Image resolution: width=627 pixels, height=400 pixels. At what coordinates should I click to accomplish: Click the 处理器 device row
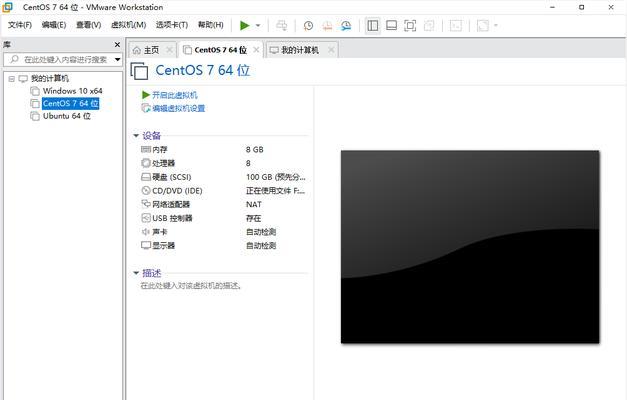pos(224,163)
